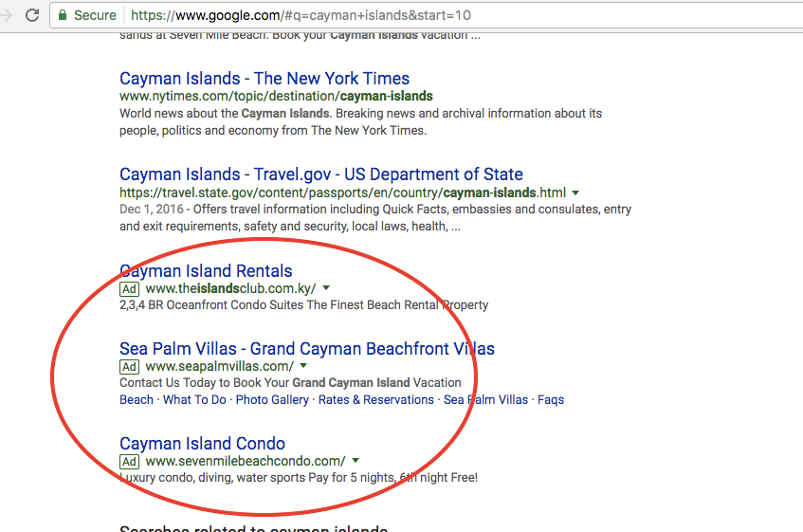Open the What To Do sitelink
Viewport: 803px width, 532px height.
tap(194, 399)
